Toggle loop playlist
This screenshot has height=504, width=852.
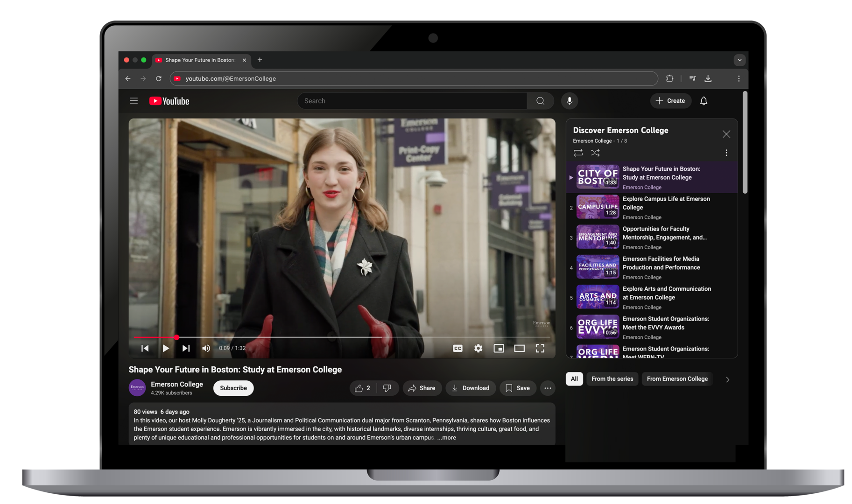click(x=578, y=153)
